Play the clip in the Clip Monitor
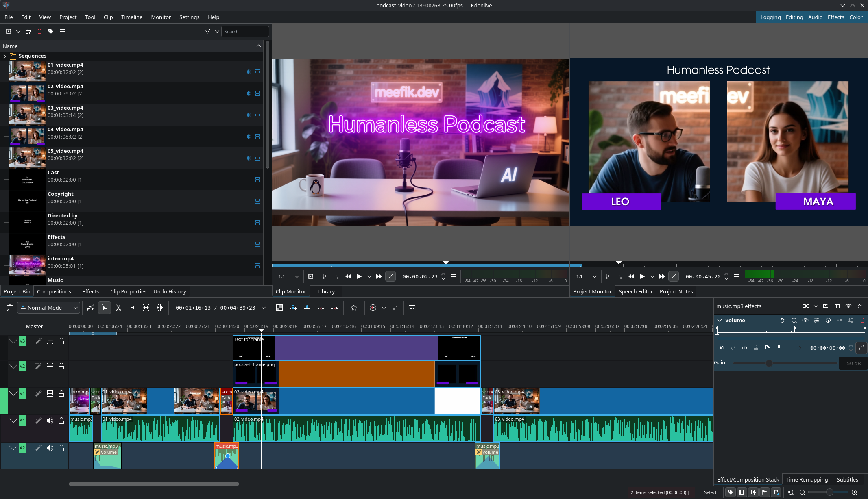 (358, 276)
